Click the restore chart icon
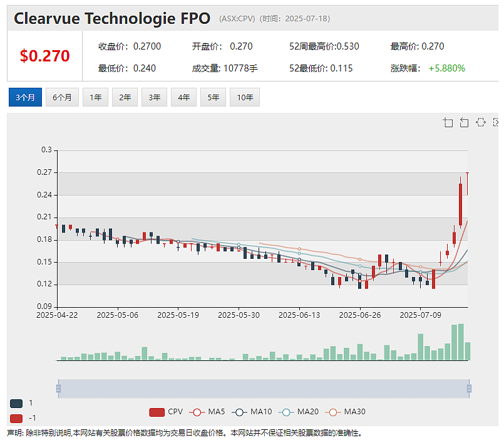 coord(481,122)
